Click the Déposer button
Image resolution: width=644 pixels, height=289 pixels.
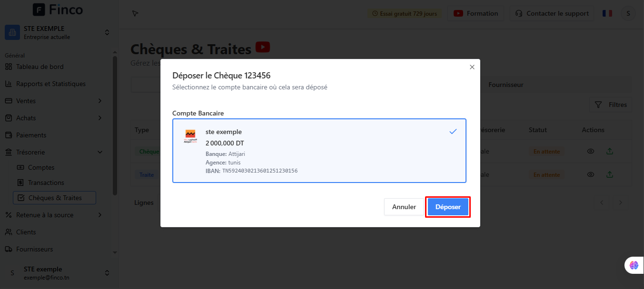(448, 207)
